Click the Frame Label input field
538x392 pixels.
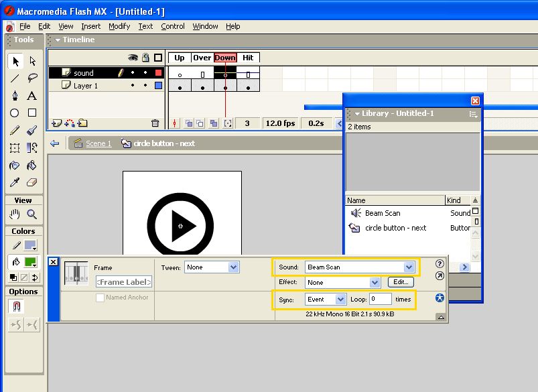click(x=124, y=282)
